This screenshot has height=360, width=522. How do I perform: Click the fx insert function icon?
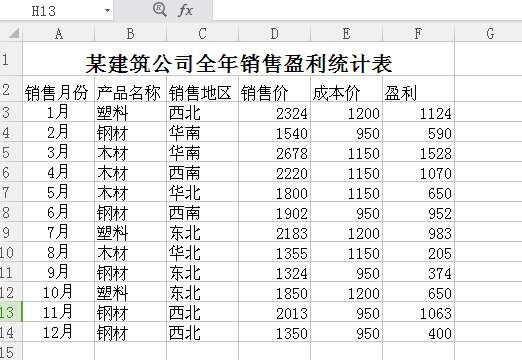click(x=185, y=10)
